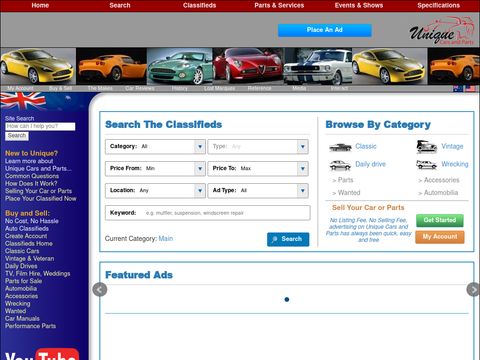Image resolution: width=480 pixels, height=360 pixels.
Task: Open TV, Film Hire, Weddings sidebar link
Action: point(38,274)
